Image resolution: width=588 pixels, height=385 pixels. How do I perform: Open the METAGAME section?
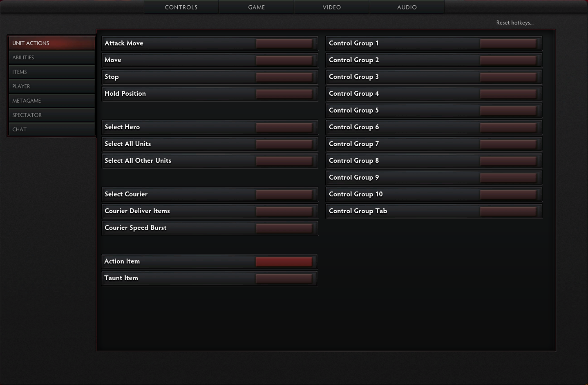(52, 100)
